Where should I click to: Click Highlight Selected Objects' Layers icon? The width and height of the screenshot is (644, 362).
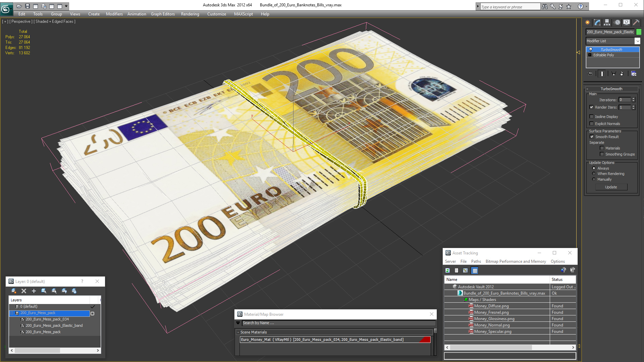(x=54, y=291)
